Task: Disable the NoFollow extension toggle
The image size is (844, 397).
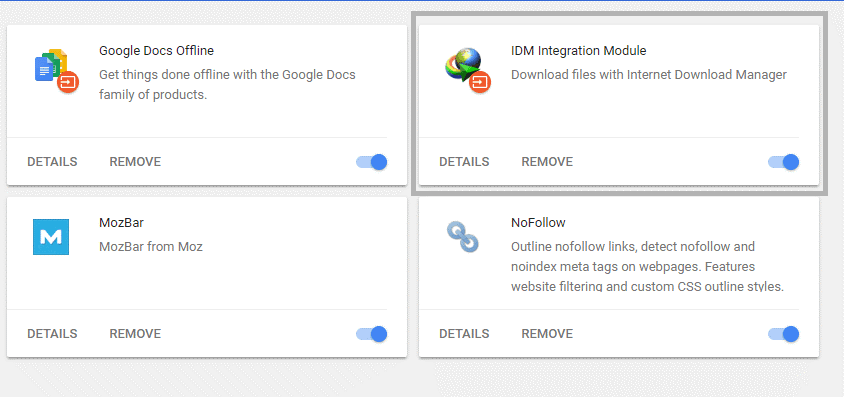Action: (784, 334)
